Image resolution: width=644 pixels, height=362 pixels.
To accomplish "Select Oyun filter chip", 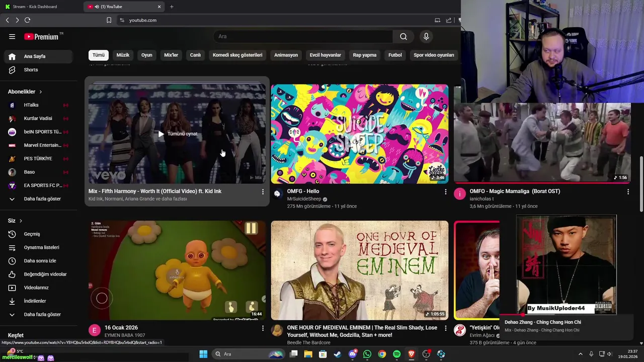I will [146, 55].
